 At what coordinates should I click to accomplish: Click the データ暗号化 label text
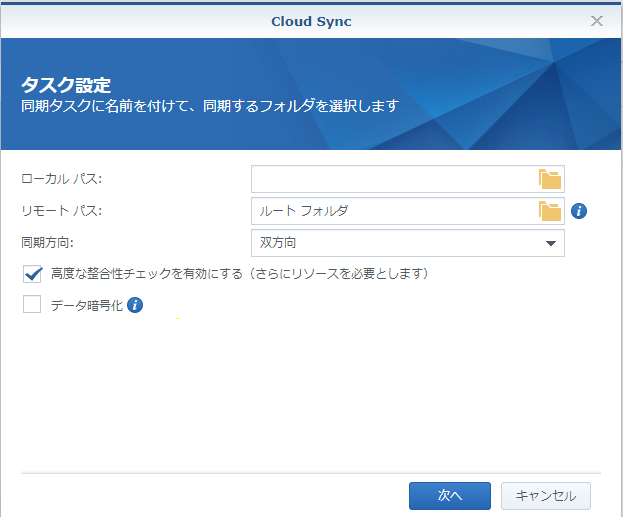pyautogui.click(x=87, y=305)
